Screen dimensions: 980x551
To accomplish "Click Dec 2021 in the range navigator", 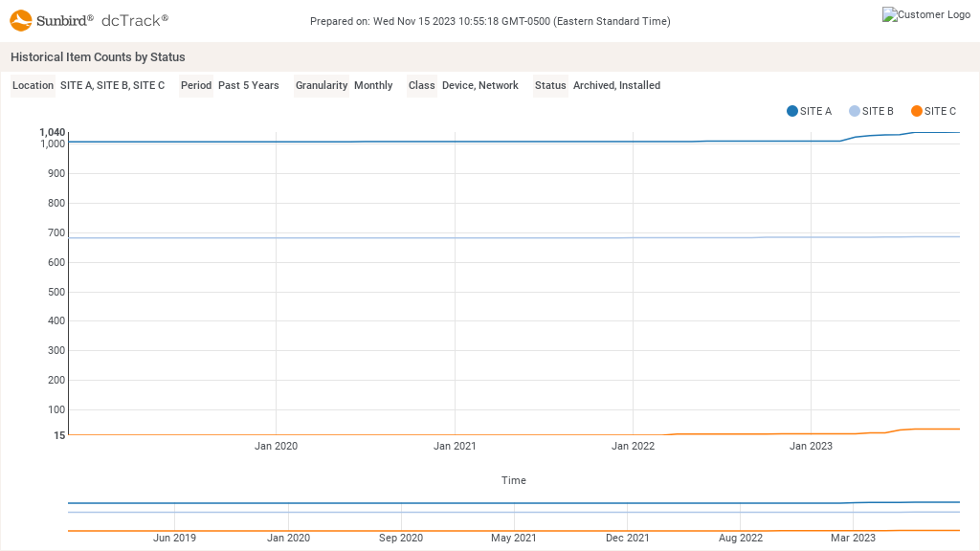I will pyautogui.click(x=627, y=538).
